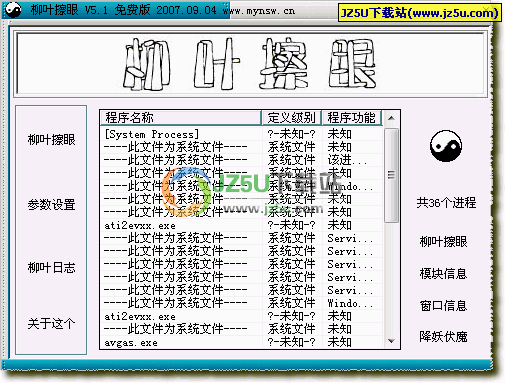Click the large 柳叶擦眼 banner logo
This screenshot has height=383, width=505.
pyautogui.click(x=250, y=63)
